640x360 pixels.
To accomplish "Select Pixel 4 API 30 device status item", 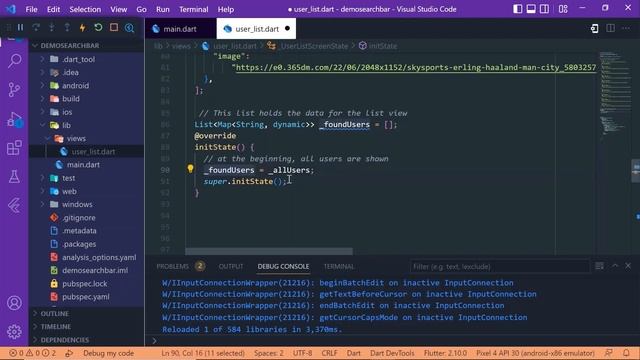I will 535,353.
